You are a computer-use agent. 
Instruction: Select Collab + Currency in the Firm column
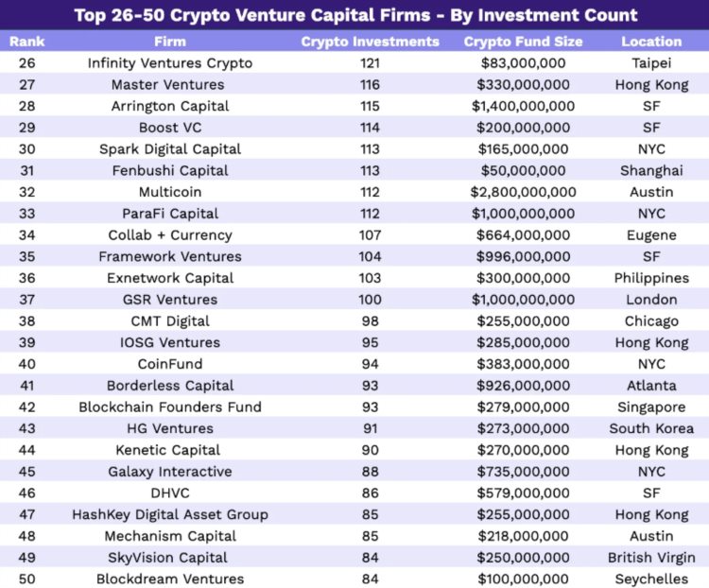click(170, 235)
